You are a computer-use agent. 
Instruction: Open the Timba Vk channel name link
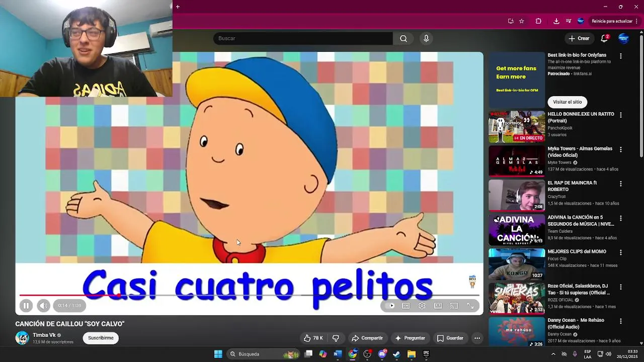[x=44, y=335]
